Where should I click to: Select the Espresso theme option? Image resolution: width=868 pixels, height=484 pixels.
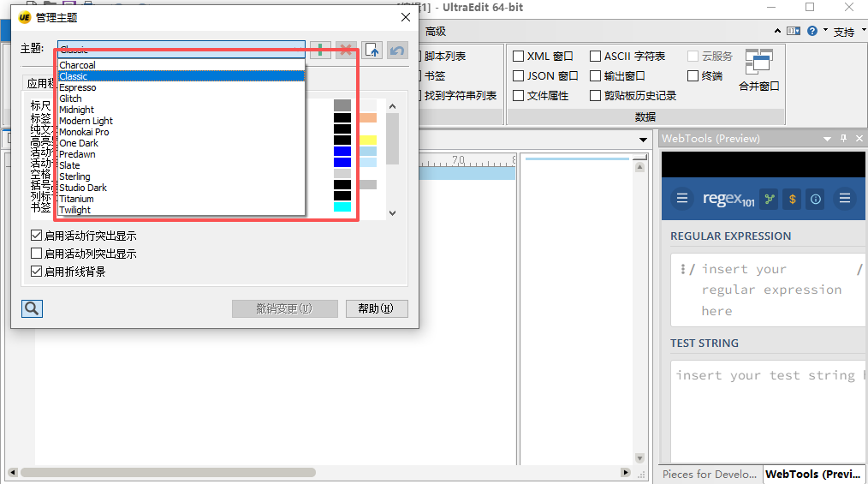pos(181,87)
